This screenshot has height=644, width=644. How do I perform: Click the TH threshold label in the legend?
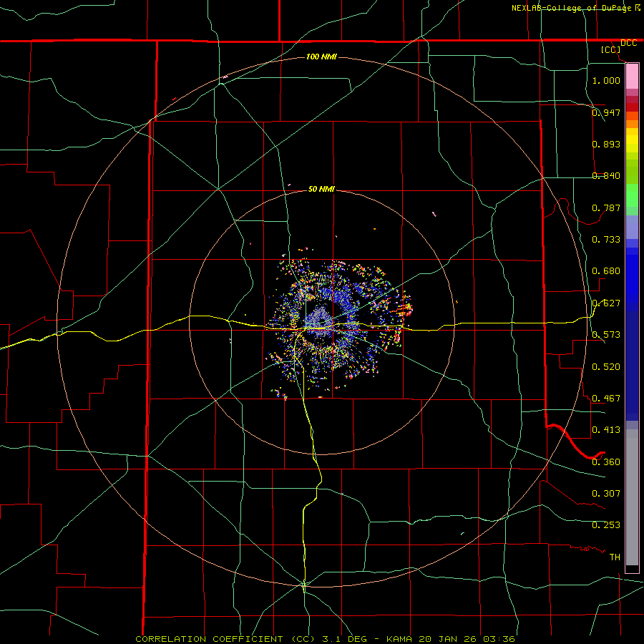tap(615, 557)
